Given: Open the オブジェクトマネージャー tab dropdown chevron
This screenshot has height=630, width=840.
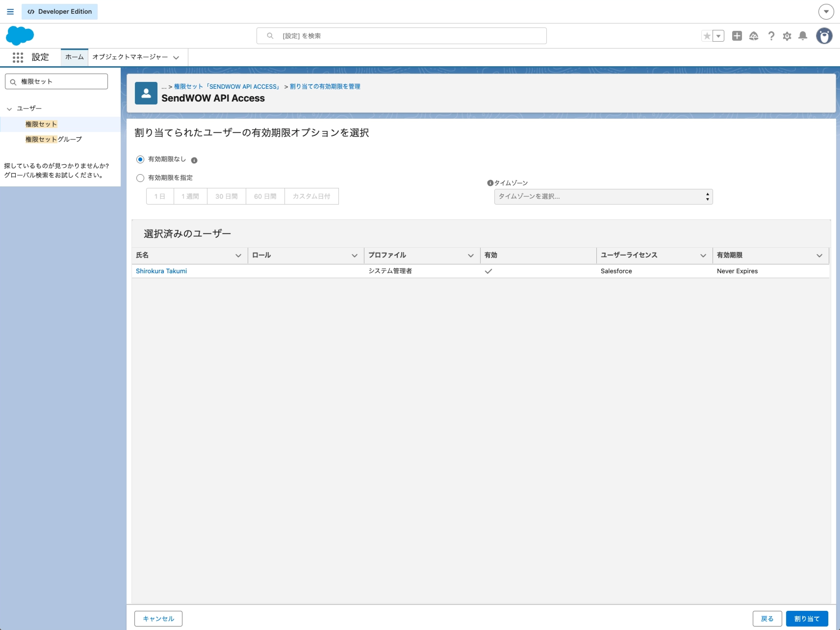Looking at the screenshot, I should click(x=176, y=57).
